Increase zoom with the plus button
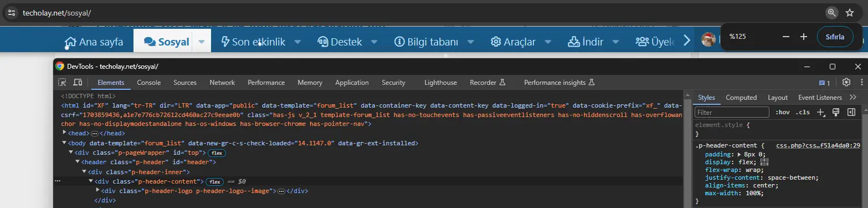Screen dimensions: 868x208 [804, 37]
